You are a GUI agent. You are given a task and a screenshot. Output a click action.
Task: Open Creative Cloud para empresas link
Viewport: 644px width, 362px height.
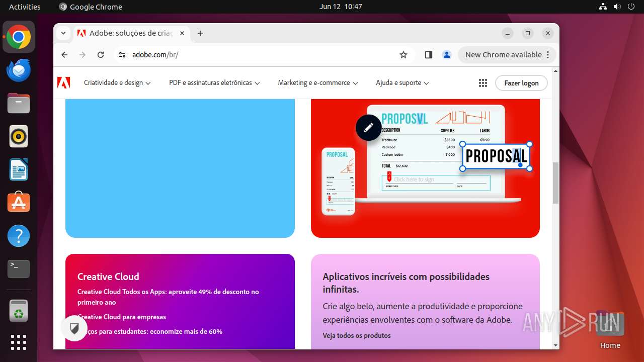pyautogui.click(x=122, y=317)
